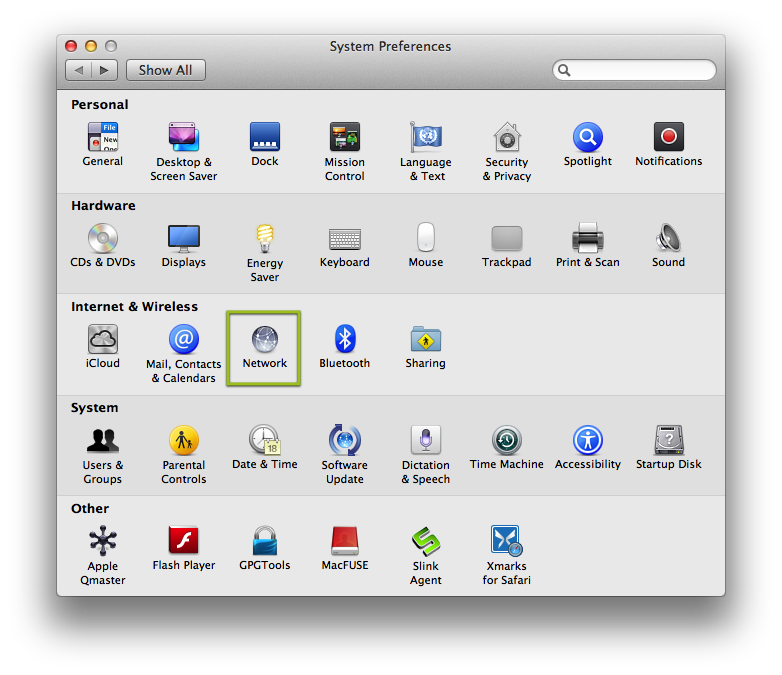Click the Show All button
782x675 pixels.
point(166,70)
